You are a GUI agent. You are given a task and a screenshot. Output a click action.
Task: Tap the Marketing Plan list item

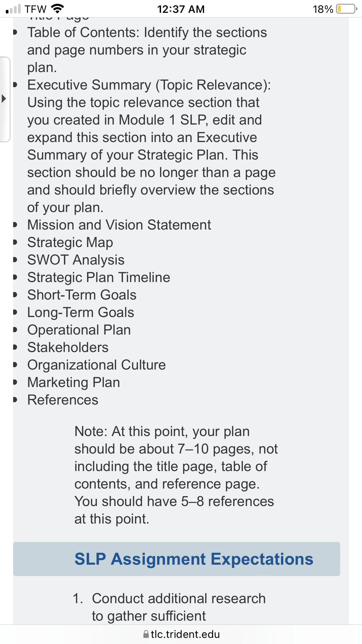(x=73, y=382)
